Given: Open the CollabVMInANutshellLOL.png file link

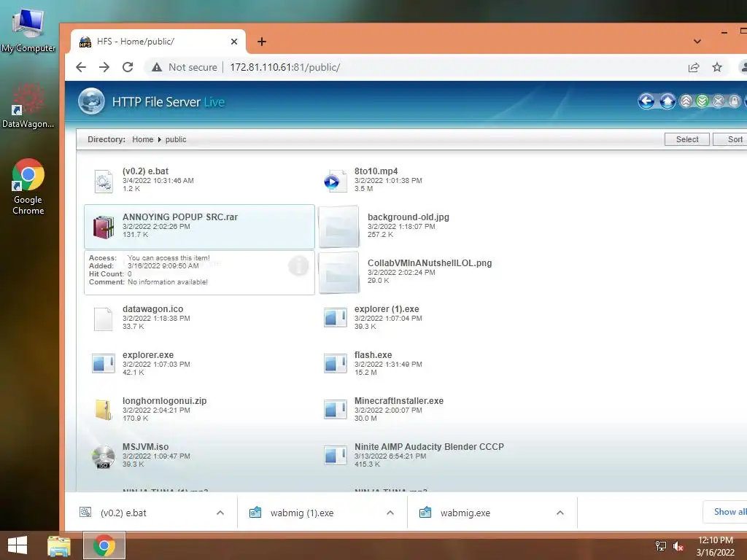Looking at the screenshot, I should (x=430, y=262).
